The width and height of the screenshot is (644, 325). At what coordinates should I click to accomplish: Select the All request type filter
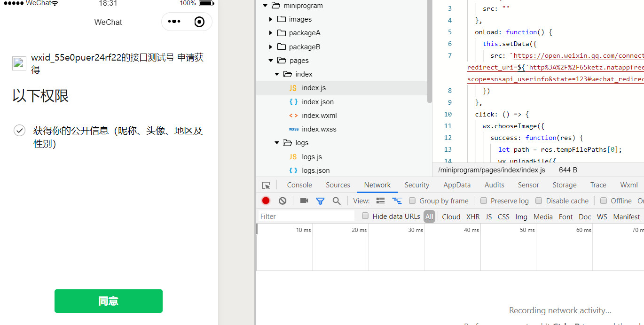[429, 217]
